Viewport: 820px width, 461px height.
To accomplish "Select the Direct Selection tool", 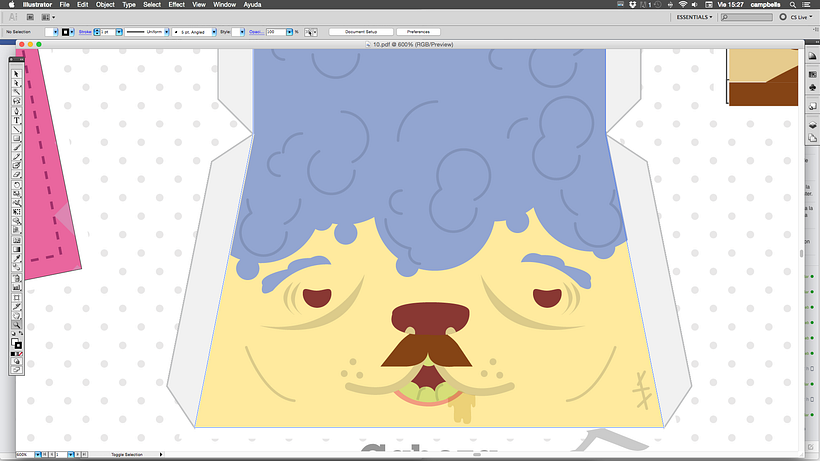I will (16, 83).
